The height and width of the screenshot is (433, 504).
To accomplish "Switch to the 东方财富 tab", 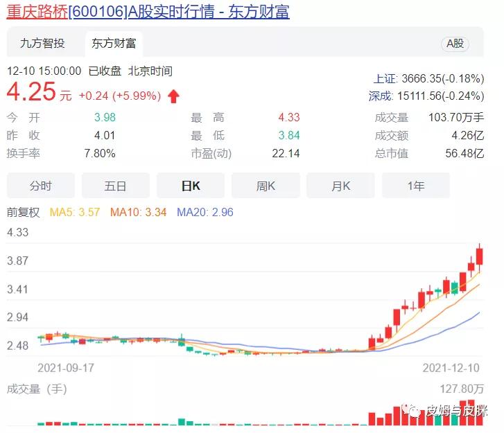I will tap(114, 44).
